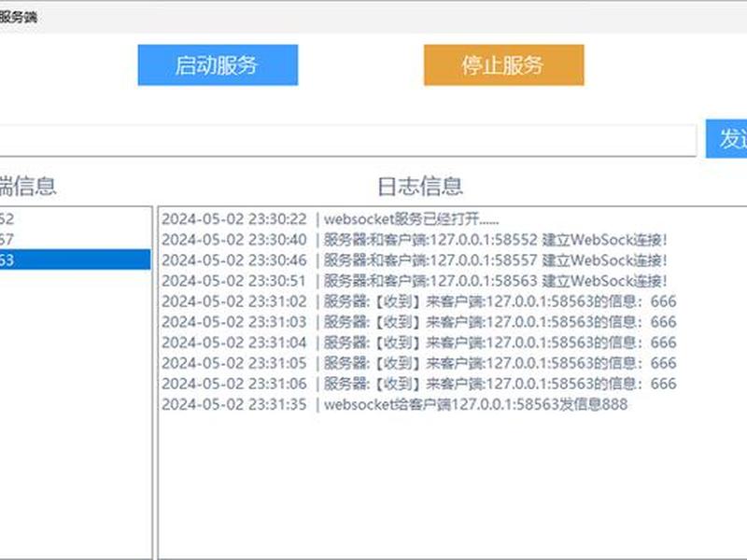Screen dimensions: 747x560
Task: Click the blue 启动服务 button
Action: tap(218, 65)
